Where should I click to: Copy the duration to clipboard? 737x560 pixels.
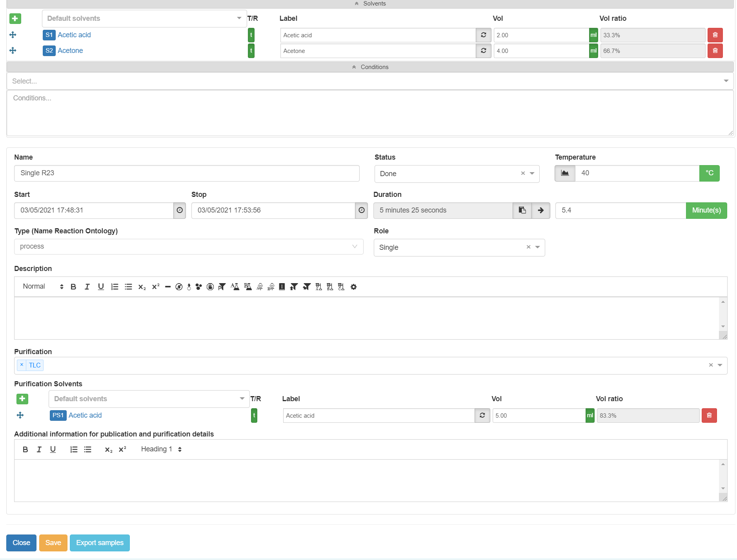click(x=522, y=211)
